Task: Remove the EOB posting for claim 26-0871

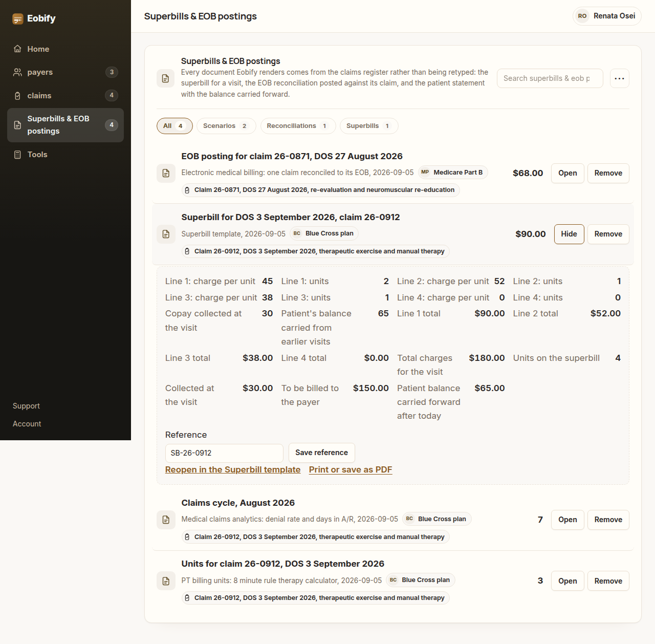Action: click(x=608, y=173)
